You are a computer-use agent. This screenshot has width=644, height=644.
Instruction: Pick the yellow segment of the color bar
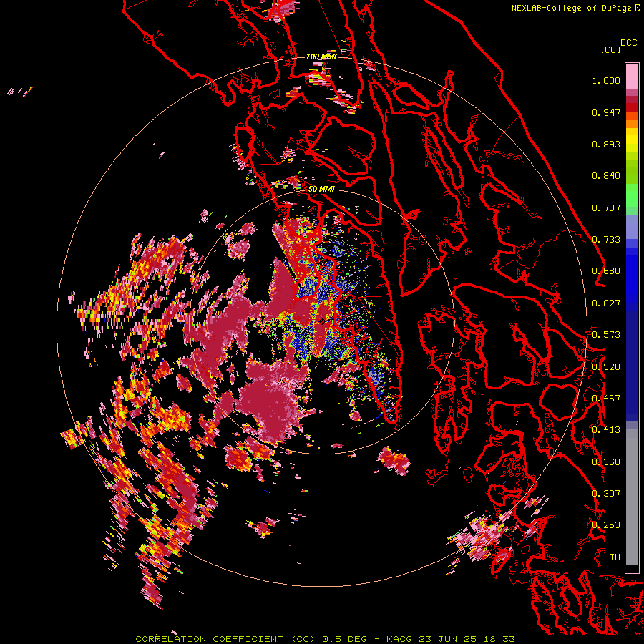(x=632, y=141)
